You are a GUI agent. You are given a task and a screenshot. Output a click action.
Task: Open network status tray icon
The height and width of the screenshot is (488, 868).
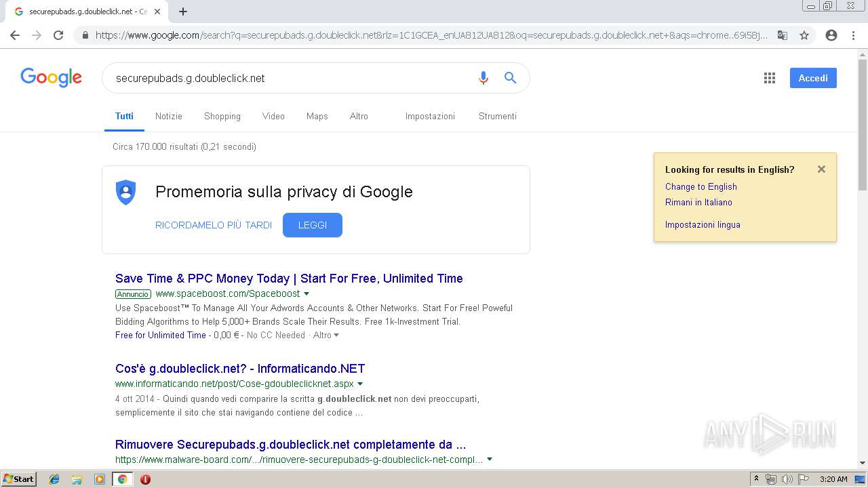[x=771, y=479]
